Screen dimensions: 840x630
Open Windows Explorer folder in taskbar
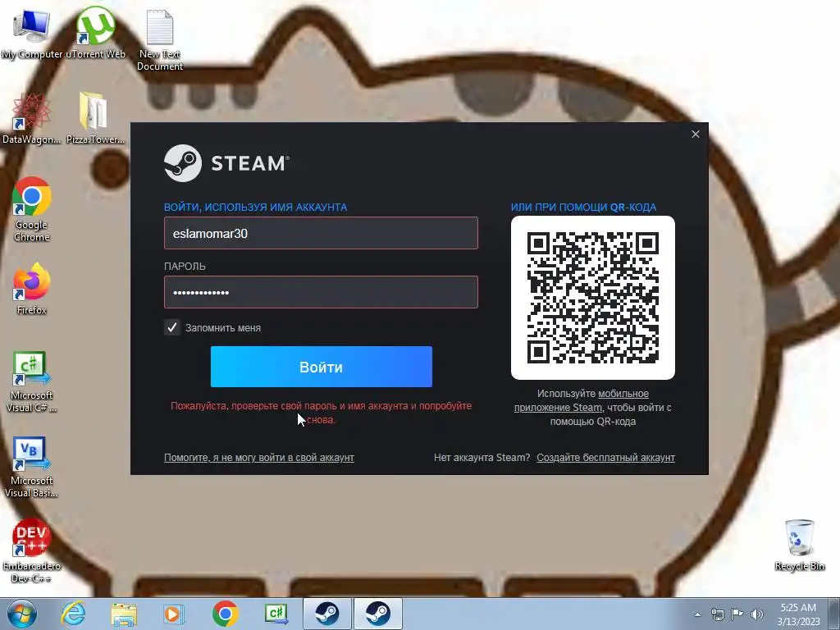[x=124, y=614]
